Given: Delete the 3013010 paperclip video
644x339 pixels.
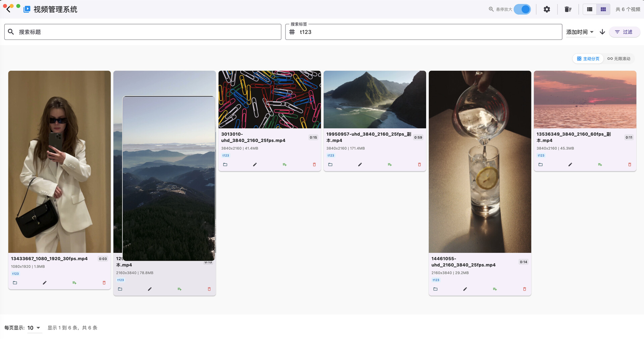Looking at the screenshot, I should point(314,165).
